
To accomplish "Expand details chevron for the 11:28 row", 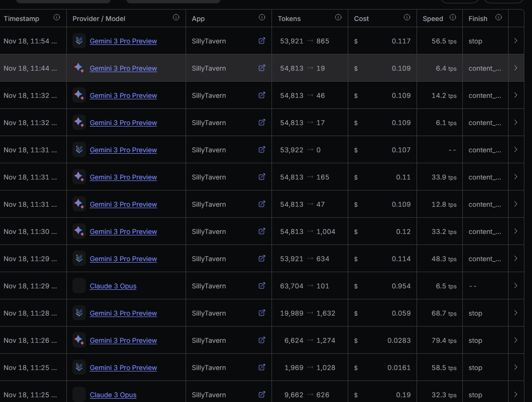I will point(516,313).
